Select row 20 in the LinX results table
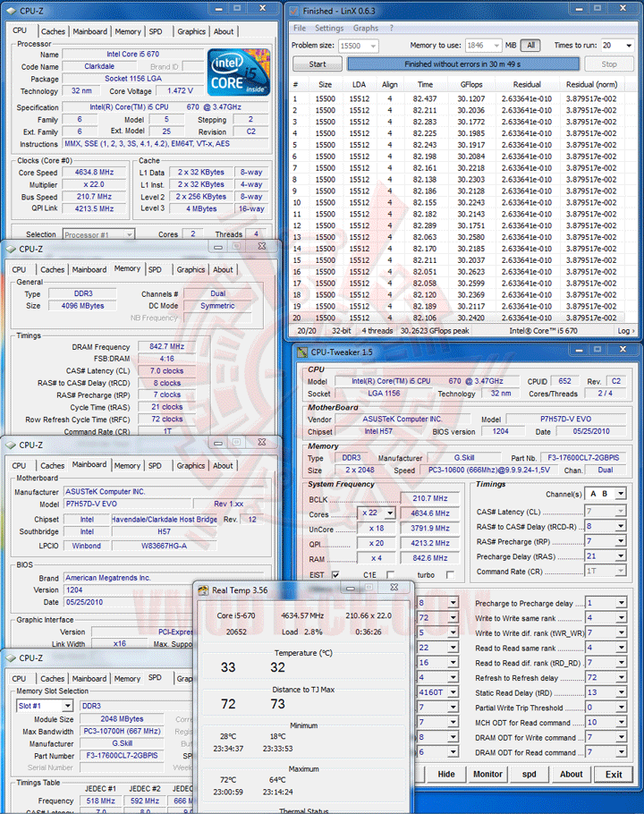The image size is (644, 814). [x=457, y=318]
